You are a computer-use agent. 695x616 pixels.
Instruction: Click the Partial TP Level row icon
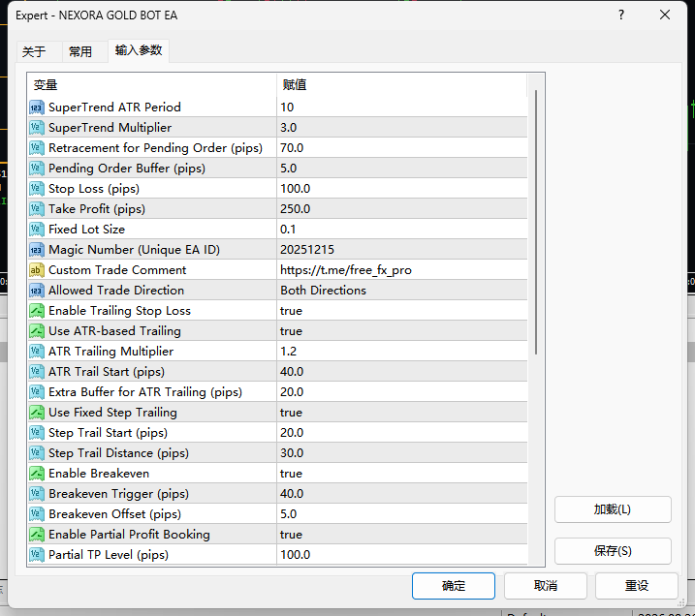pyautogui.click(x=37, y=555)
